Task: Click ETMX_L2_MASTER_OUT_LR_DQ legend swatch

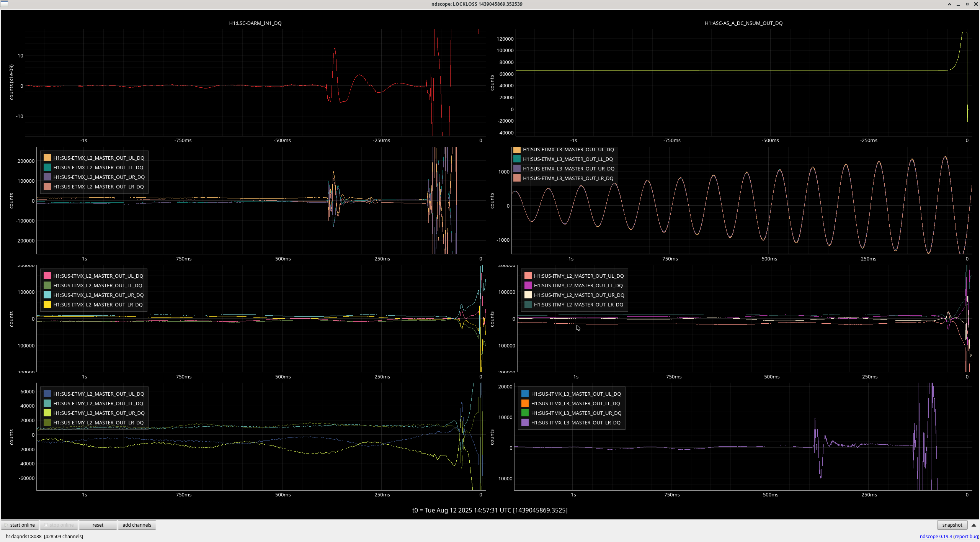Action: click(x=47, y=187)
